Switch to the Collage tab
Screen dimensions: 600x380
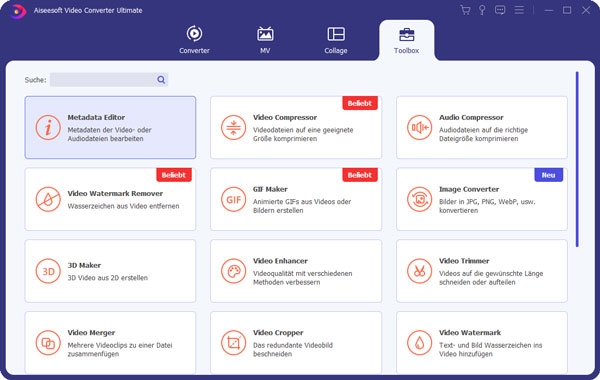[x=336, y=40]
